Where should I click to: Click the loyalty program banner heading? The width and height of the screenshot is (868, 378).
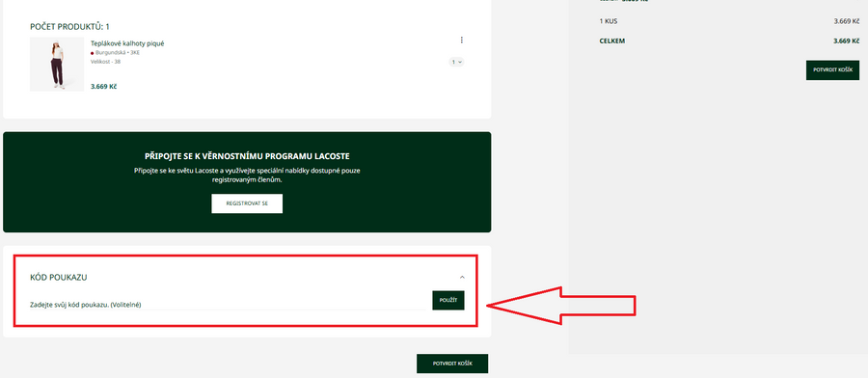pos(247,156)
